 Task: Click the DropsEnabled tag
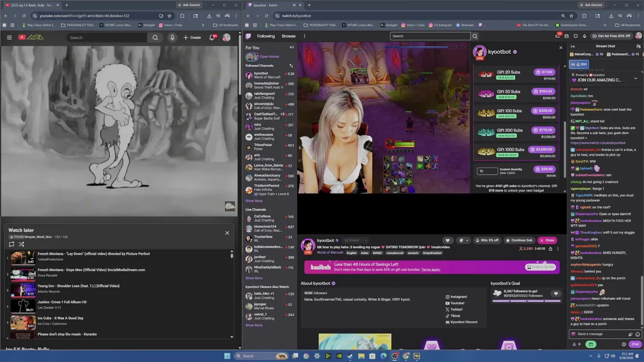(x=432, y=253)
